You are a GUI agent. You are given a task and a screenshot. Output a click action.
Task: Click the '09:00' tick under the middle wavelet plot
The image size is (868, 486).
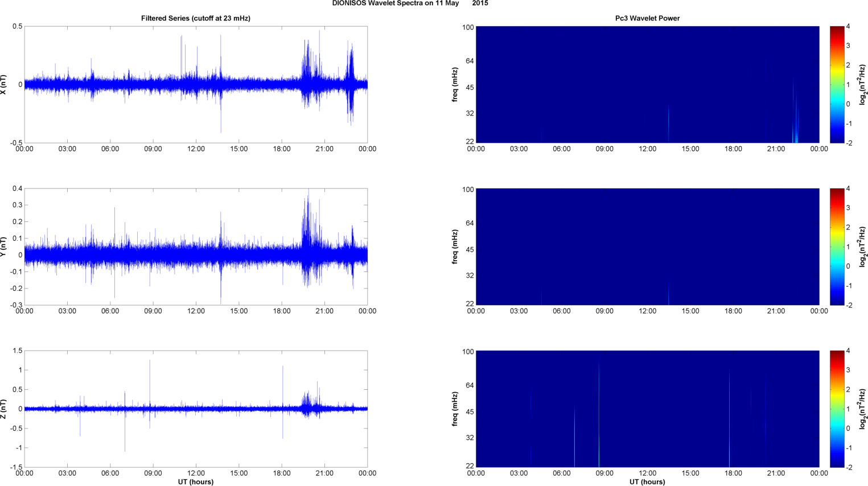tap(604, 311)
